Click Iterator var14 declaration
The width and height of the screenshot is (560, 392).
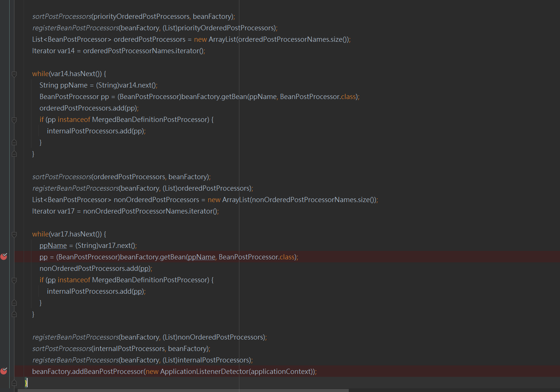(119, 51)
